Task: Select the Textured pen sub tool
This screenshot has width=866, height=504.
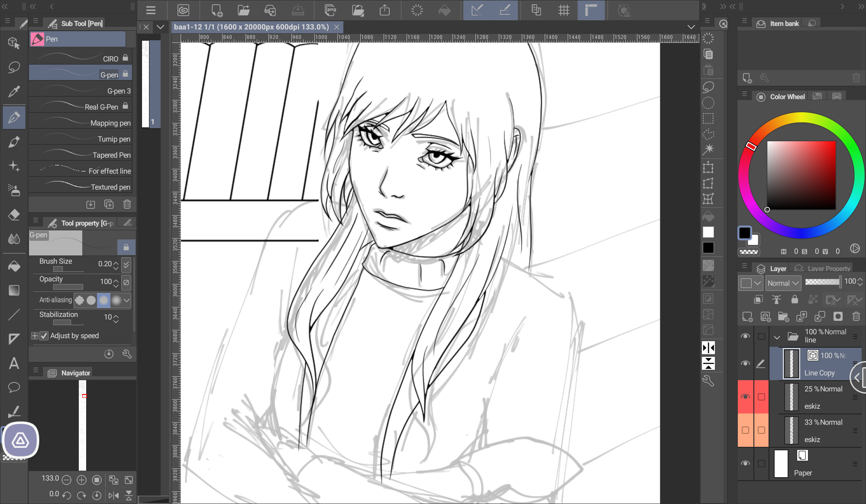Action: (x=81, y=187)
